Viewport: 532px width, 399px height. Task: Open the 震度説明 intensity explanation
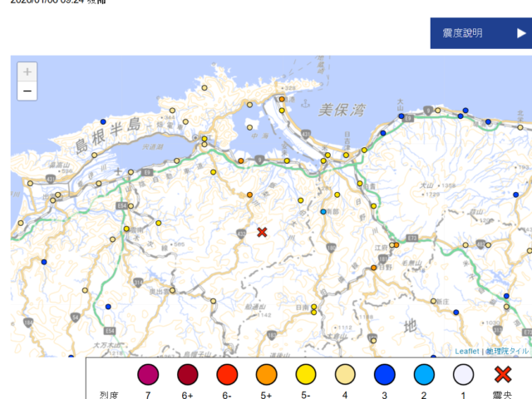[462, 33]
